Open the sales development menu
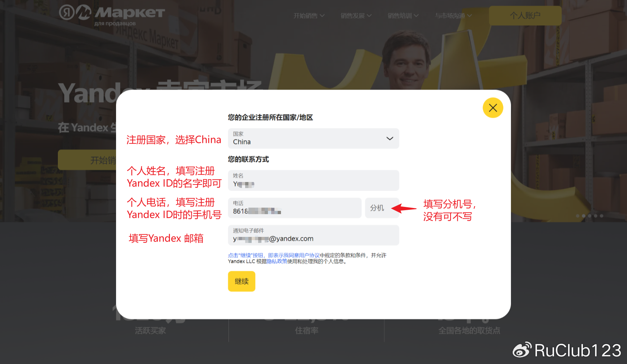 356,16
